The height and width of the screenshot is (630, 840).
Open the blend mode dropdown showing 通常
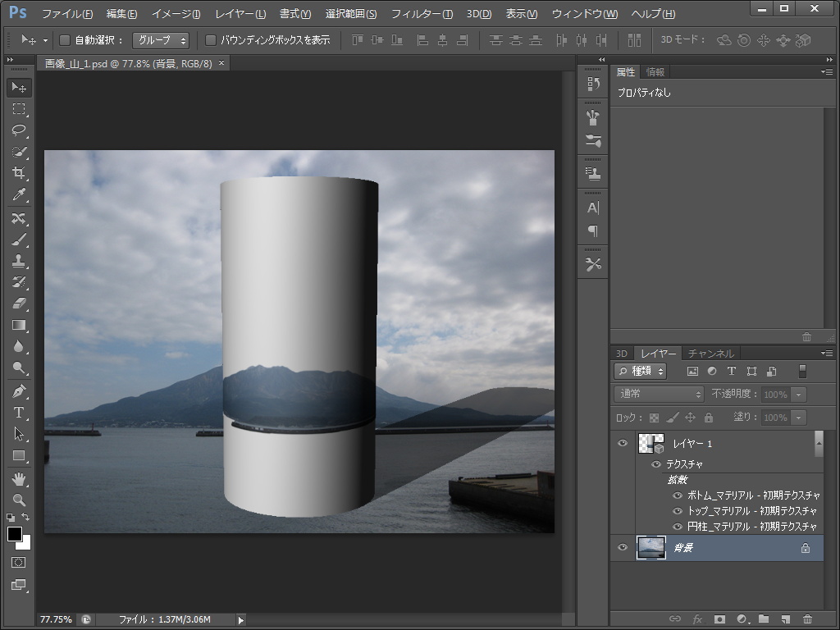656,395
